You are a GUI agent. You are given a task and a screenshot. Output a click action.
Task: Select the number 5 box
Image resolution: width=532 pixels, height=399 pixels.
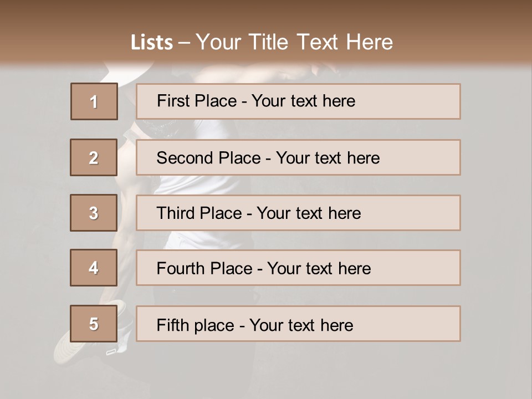point(94,323)
